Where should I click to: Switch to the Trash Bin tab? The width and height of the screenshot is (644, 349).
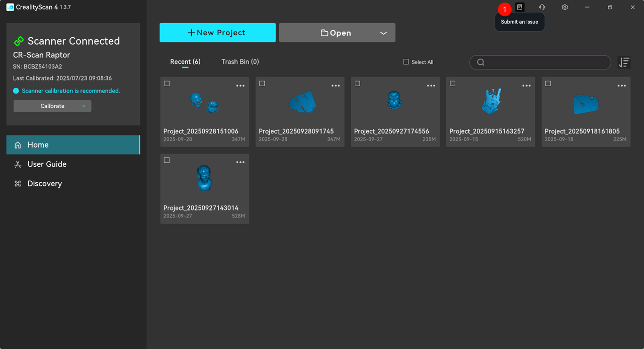[240, 62]
